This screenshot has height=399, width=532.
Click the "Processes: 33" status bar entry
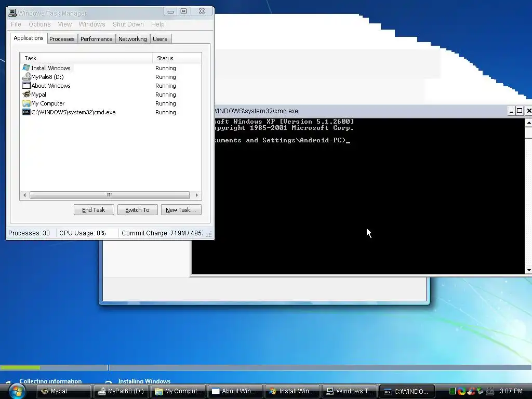point(29,233)
